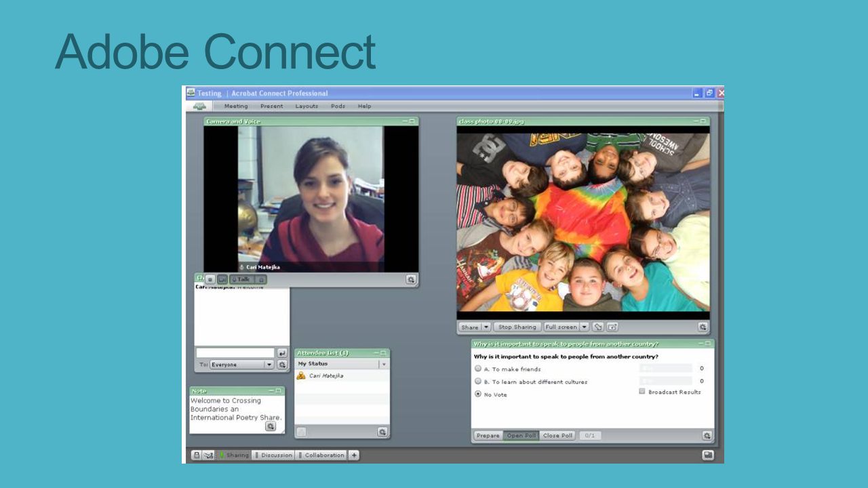The image size is (868, 488).
Task: Click the 0/1 poll response counter
Action: click(x=590, y=436)
